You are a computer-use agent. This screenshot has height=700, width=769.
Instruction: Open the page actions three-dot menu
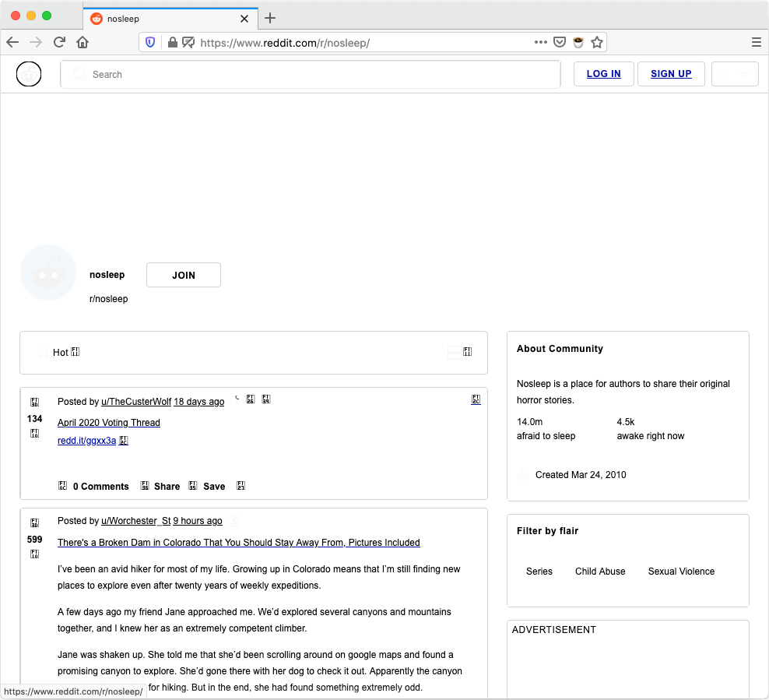click(x=540, y=42)
